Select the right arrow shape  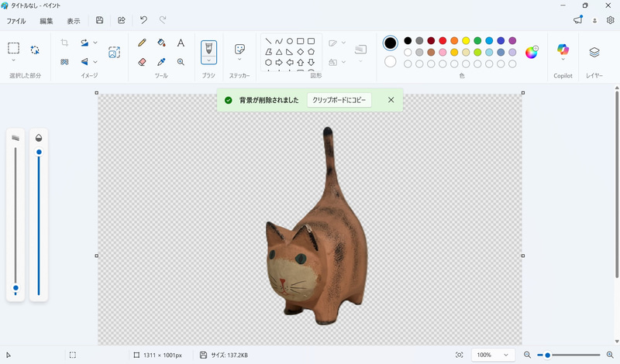point(279,63)
